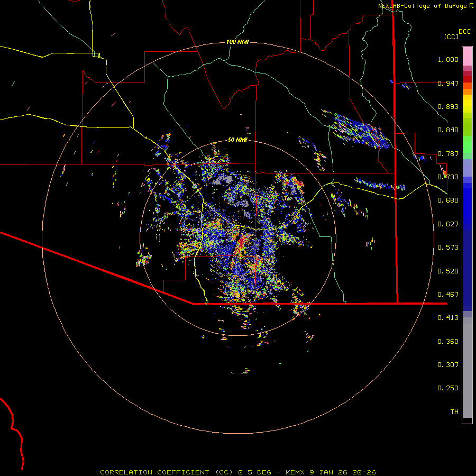Click the 0.573 value on the color scale
Viewport: 476px width, 476px height.
pyautogui.click(x=448, y=248)
